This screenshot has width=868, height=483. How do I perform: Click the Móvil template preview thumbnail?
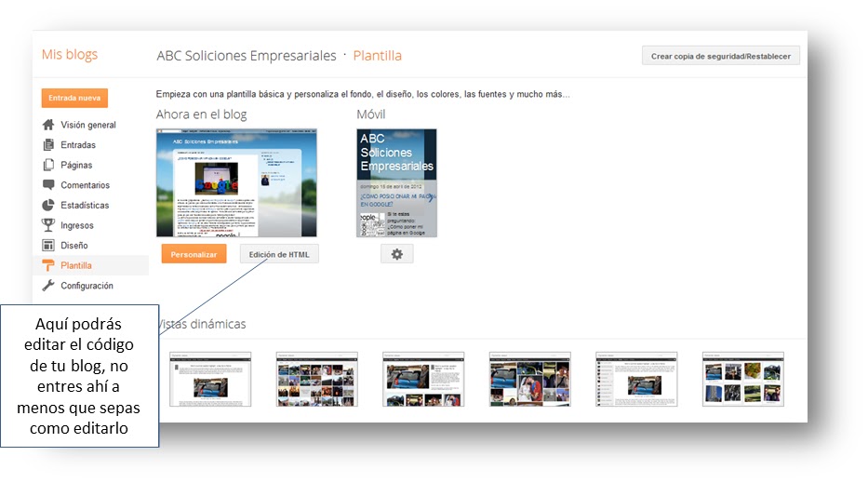pyautogui.click(x=396, y=182)
